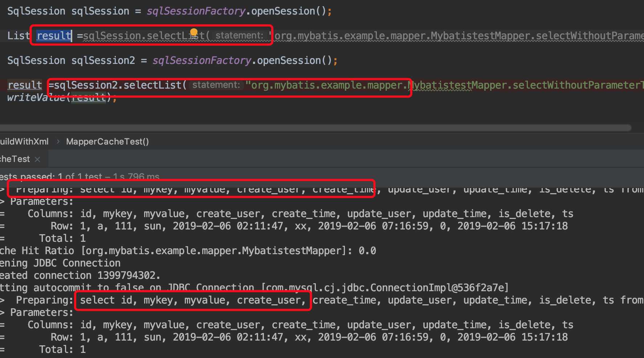Viewport: 644px width, 358px height.
Task: Open the uildWithXml breadcrumb item
Action: [x=24, y=142]
